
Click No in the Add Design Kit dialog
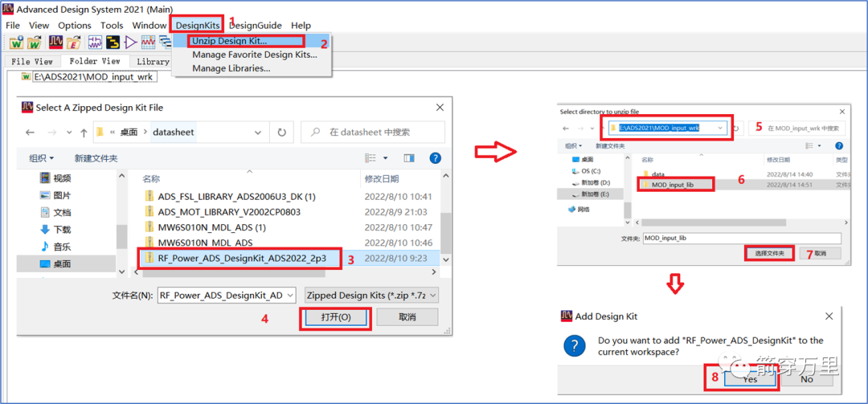(807, 380)
